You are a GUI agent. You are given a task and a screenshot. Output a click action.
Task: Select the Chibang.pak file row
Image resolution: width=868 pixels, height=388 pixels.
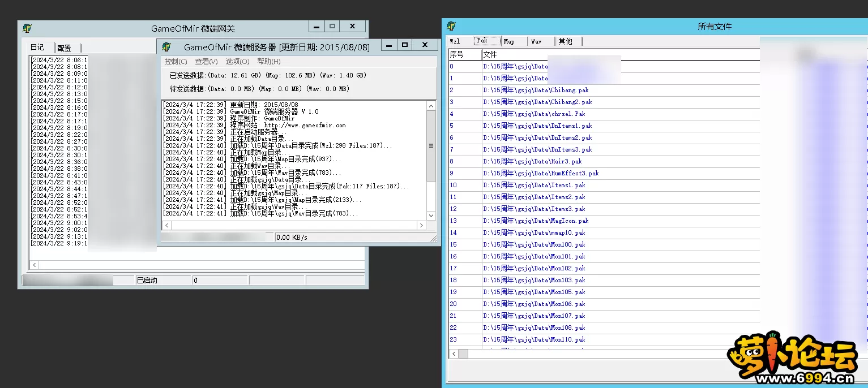(604, 90)
